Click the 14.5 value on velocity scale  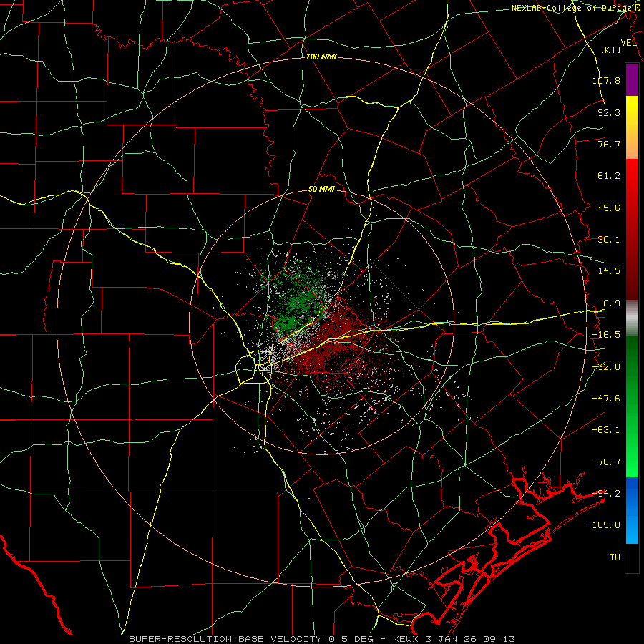click(609, 271)
